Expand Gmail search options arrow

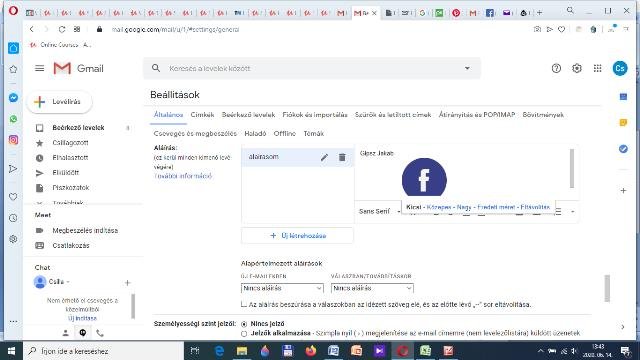click(x=467, y=68)
